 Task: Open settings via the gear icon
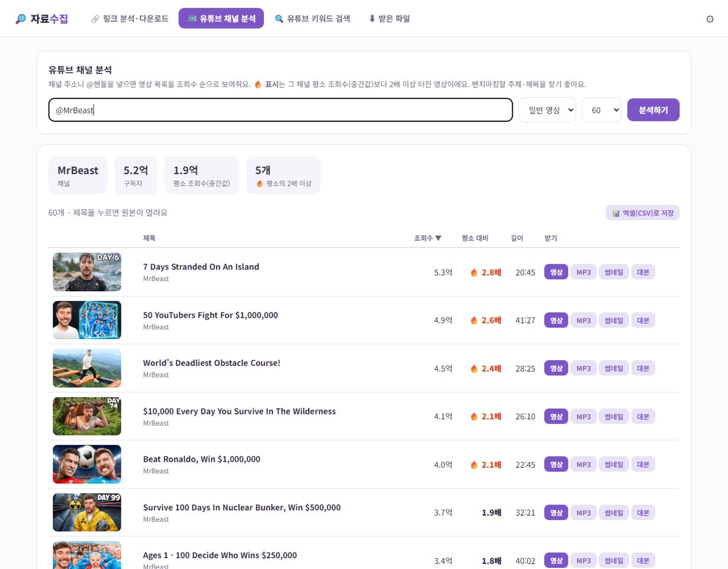tap(710, 19)
